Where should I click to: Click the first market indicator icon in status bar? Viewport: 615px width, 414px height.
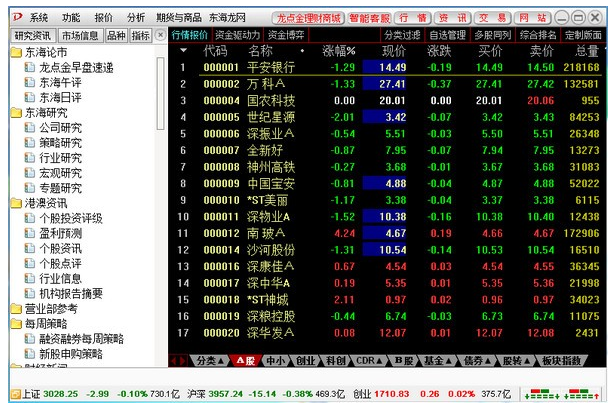pyautogui.click(x=542, y=394)
